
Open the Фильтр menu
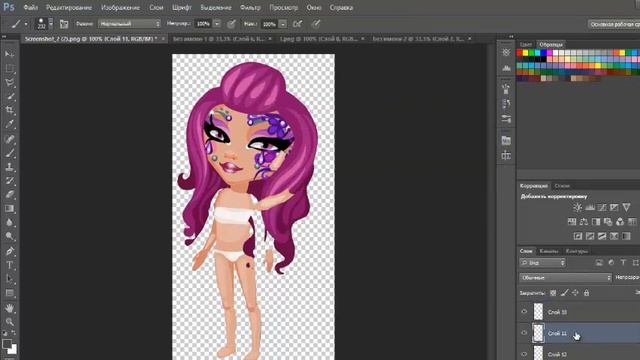coord(250,7)
